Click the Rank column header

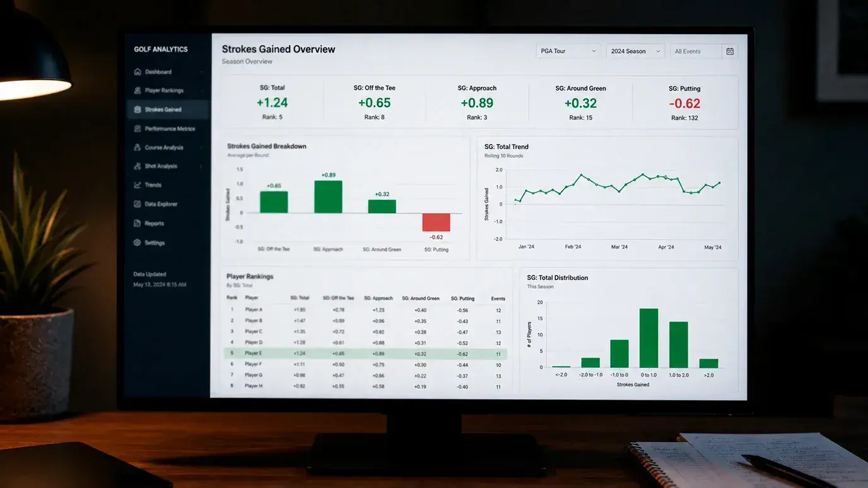tap(232, 298)
